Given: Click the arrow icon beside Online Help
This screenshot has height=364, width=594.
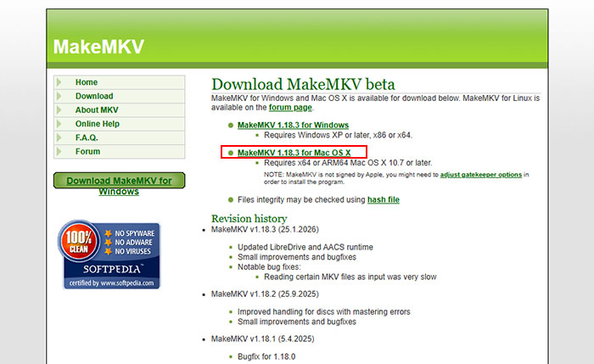Looking at the screenshot, I should click(x=59, y=124).
